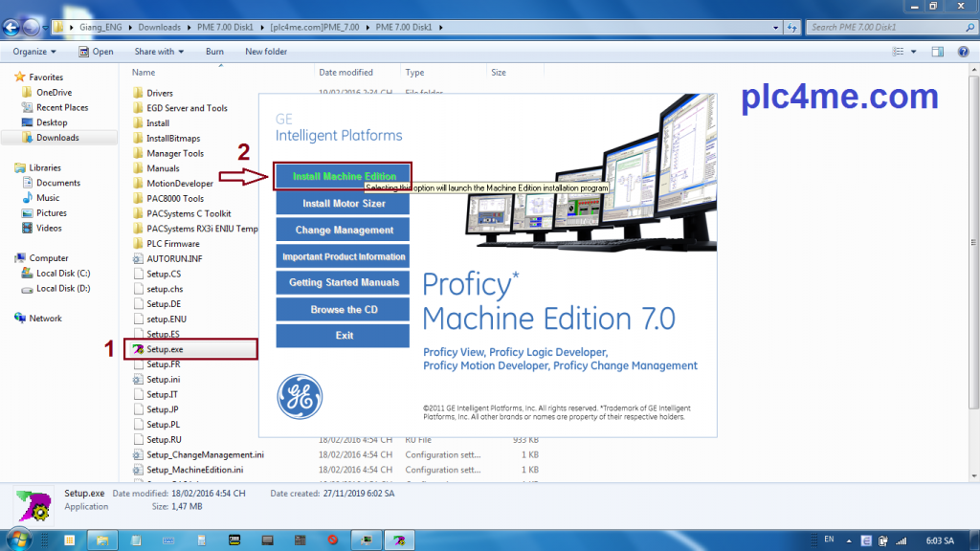The width and height of the screenshot is (980, 551).
Task: Click Browse the CD button
Action: pyautogui.click(x=343, y=309)
